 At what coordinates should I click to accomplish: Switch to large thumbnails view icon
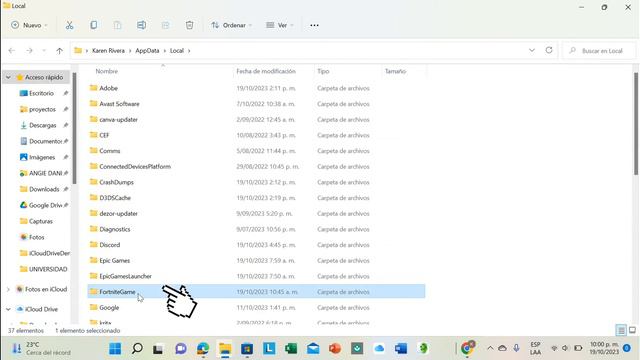(x=632, y=330)
